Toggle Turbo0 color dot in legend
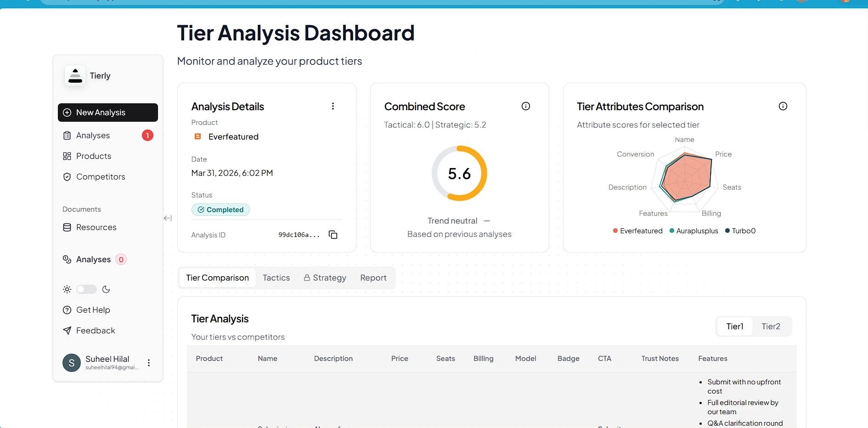 (727, 231)
